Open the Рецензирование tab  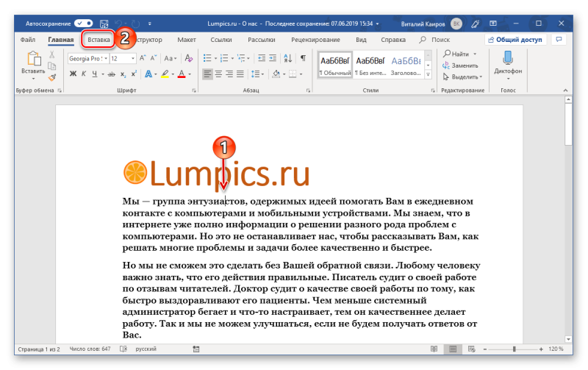coord(315,40)
